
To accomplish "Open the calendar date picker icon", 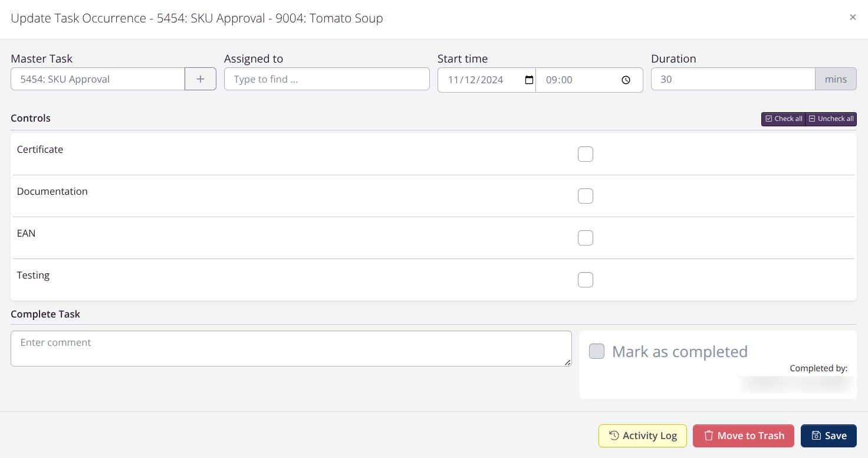I will [529, 80].
